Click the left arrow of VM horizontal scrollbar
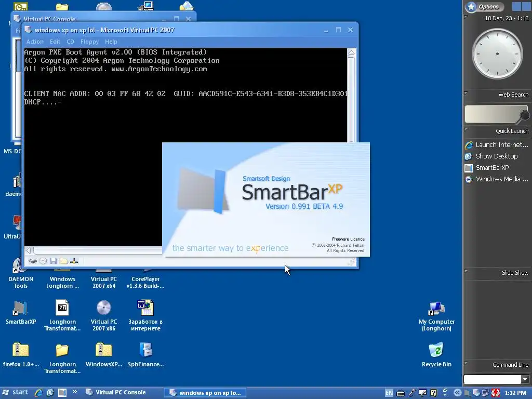Image resolution: width=532 pixels, height=399 pixels. click(x=29, y=251)
